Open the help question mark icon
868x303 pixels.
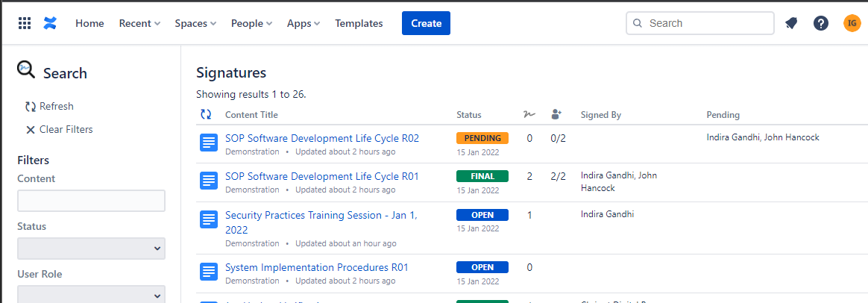tap(821, 23)
